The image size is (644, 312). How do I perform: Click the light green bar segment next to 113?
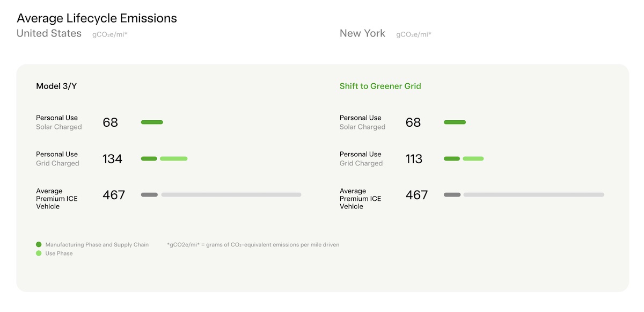(x=473, y=158)
